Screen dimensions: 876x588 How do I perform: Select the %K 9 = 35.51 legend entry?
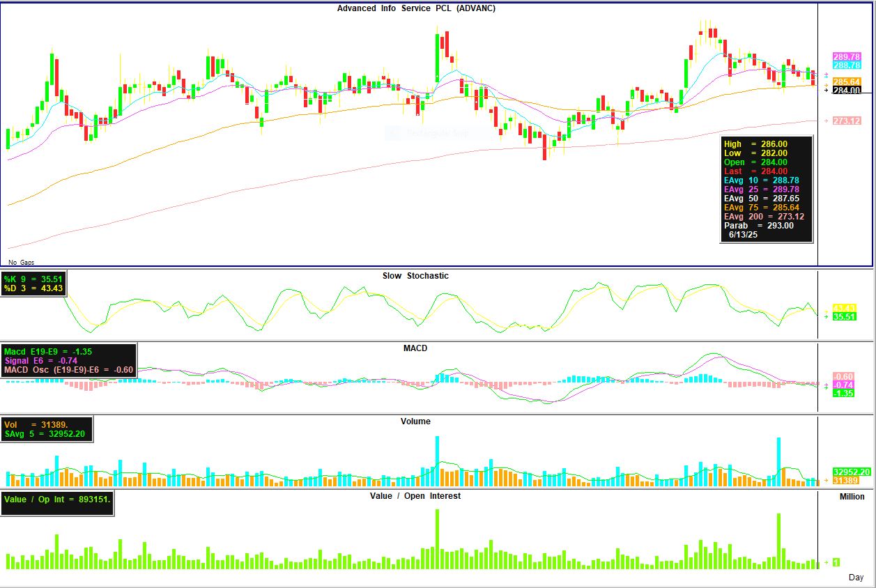pyautogui.click(x=33, y=279)
